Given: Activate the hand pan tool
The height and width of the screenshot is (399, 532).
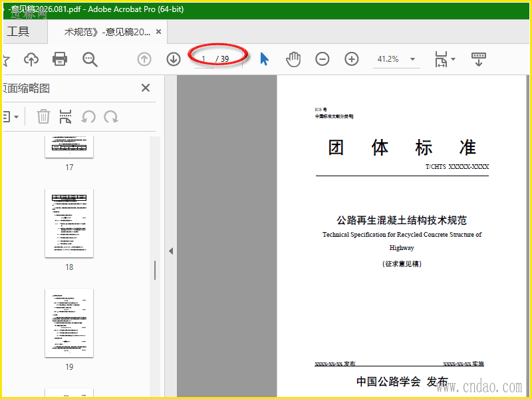Looking at the screenshot, I should click(293, 59).
